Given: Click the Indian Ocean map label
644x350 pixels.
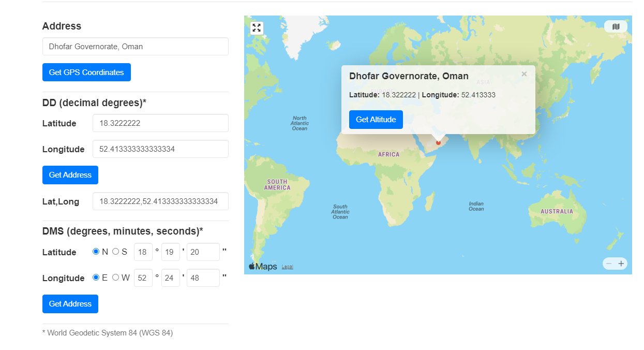Looking at the screenshot, I should 476,206.
